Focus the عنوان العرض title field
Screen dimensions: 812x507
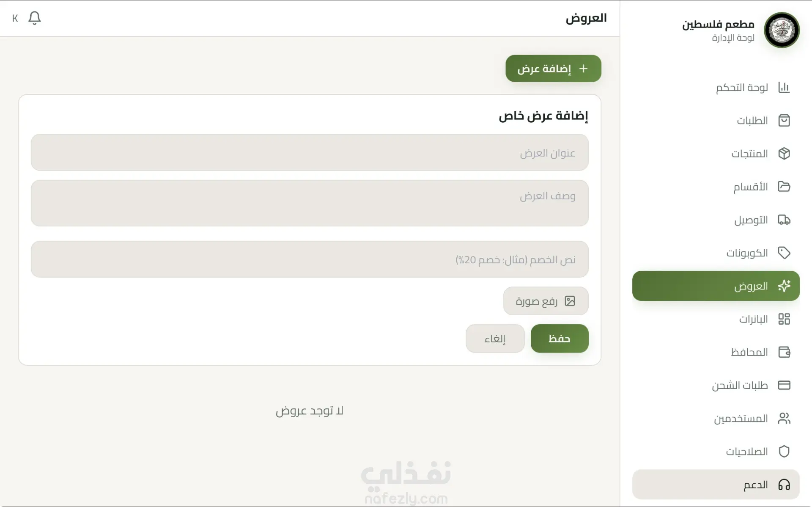309,153
